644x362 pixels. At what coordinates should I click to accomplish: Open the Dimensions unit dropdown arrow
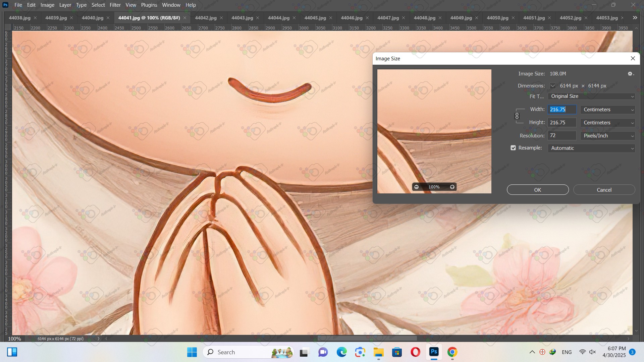point(552,86)
